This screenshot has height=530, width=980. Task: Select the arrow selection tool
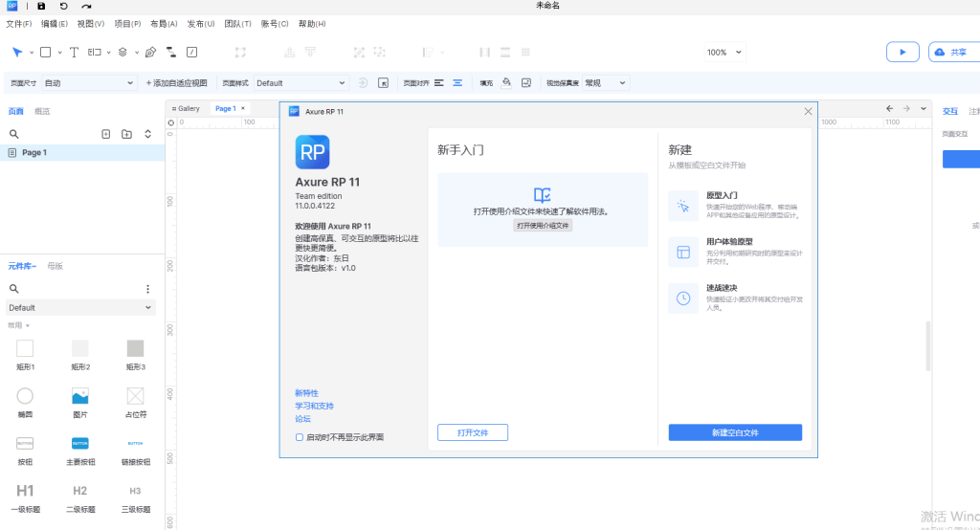[17, 53]
